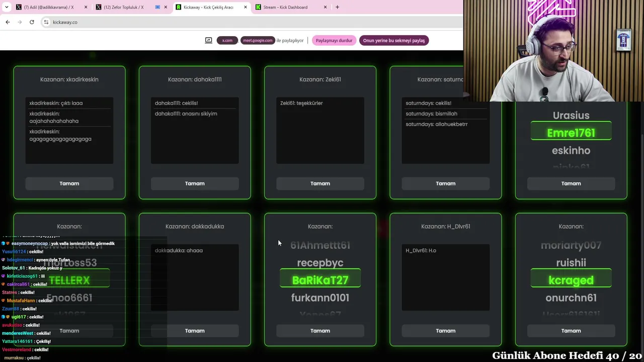View site information for kickaway.co

(x=46, y=22)
